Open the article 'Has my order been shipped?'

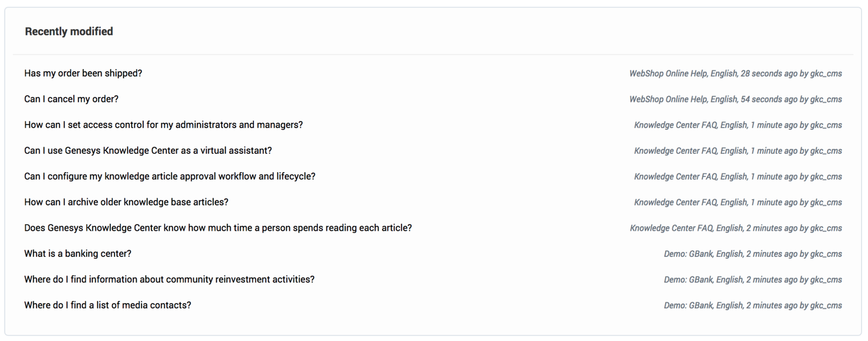pos(83,73)
